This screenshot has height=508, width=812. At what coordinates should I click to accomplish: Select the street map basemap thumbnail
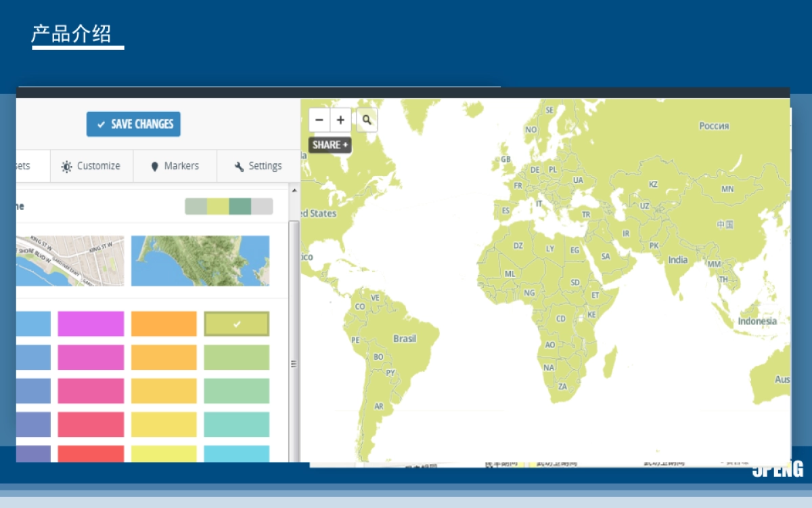pyautogui.click(x=70, y=261)
